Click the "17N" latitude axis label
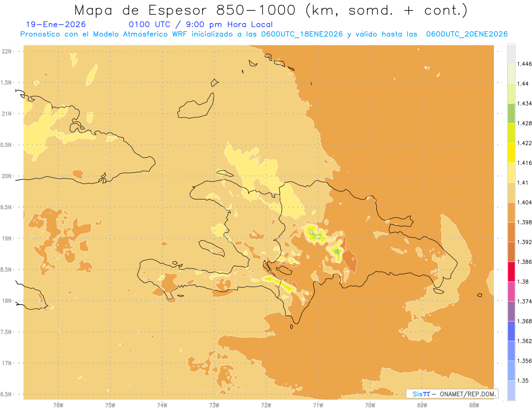Viewport: 532px width, 411px height. click(x=8, y=363)
